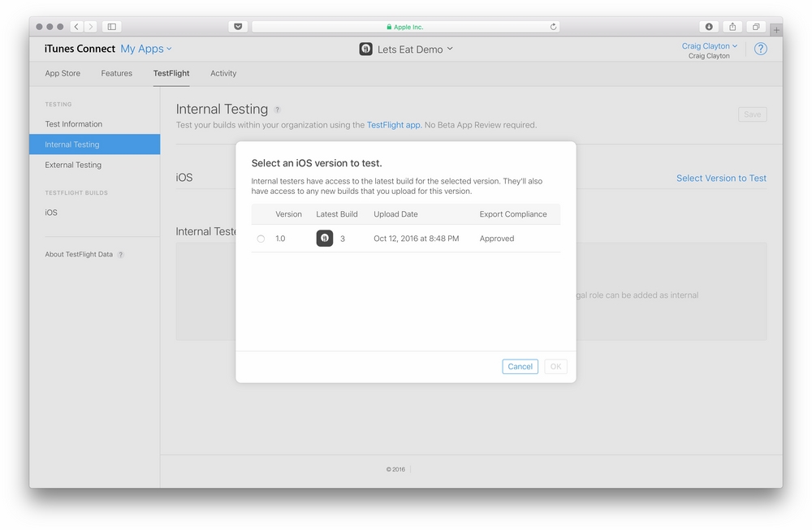Add a new tab with the plus button
812x530 pixels.
775,30
